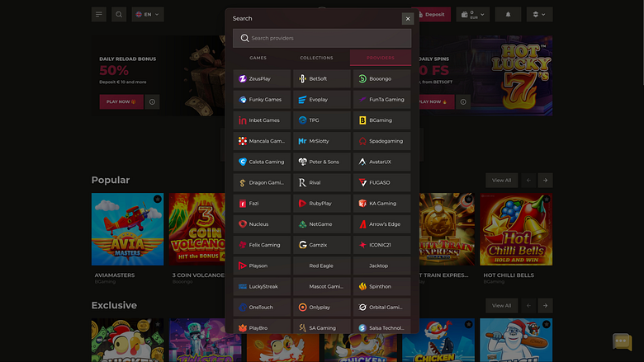Click View All for Popular section

click(501, 181)
